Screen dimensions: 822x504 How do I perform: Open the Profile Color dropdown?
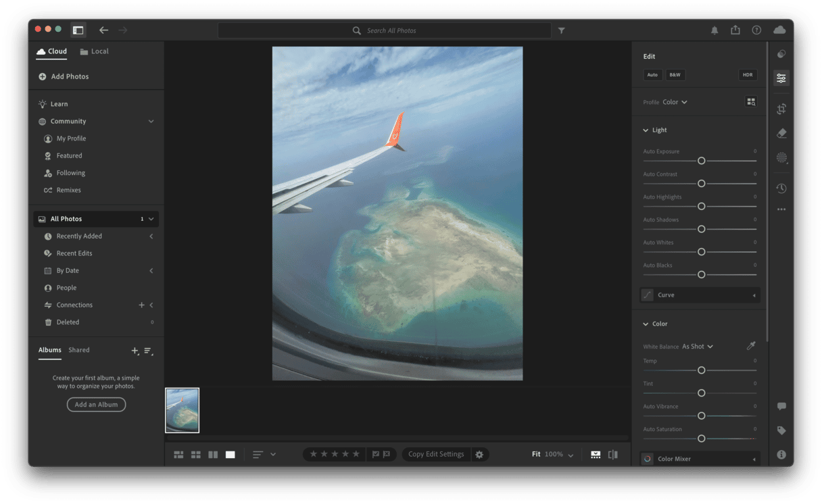tap(675, 102)
